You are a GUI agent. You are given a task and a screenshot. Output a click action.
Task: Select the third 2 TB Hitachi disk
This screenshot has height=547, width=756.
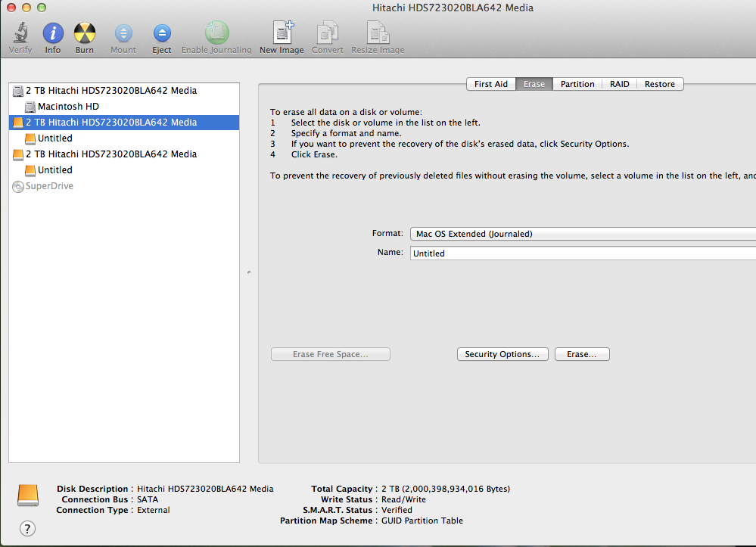124,154
